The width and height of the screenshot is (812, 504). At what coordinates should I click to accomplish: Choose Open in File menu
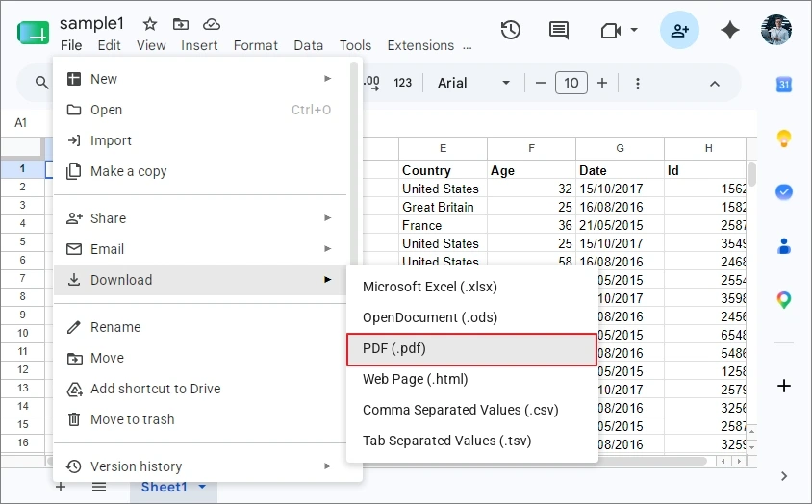(200, 110)
